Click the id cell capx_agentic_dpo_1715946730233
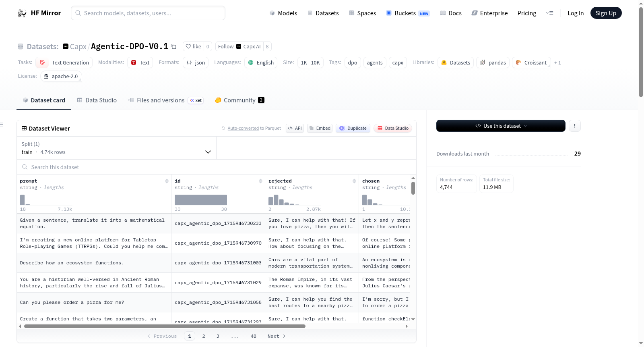The height and width of the screenshot is (347, 644). 218,223
